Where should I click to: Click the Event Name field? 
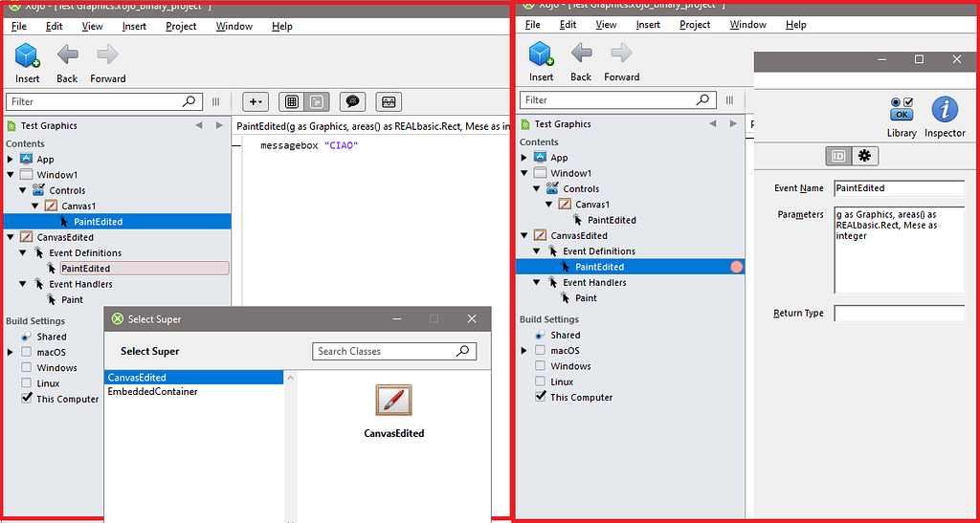tap(900, 187)
